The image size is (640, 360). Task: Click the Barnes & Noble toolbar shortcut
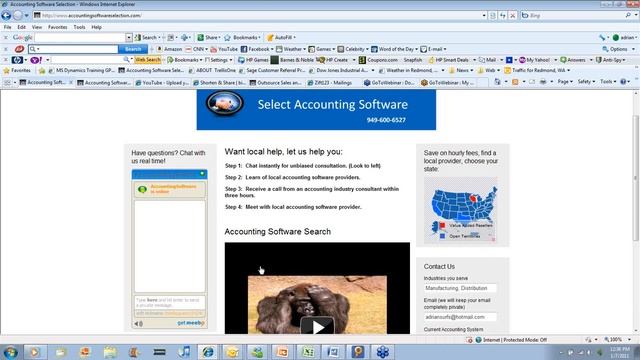click(x=293, y=60)
